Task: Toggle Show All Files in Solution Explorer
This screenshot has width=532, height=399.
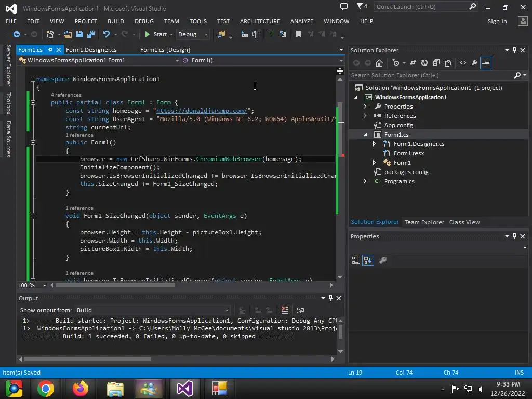Action: pos(447,63)
